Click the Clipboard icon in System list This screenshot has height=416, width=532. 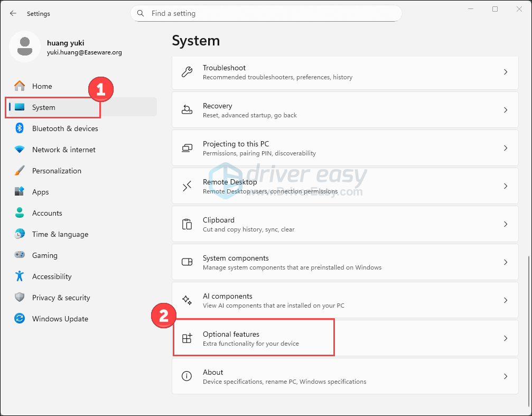(187, 224)
